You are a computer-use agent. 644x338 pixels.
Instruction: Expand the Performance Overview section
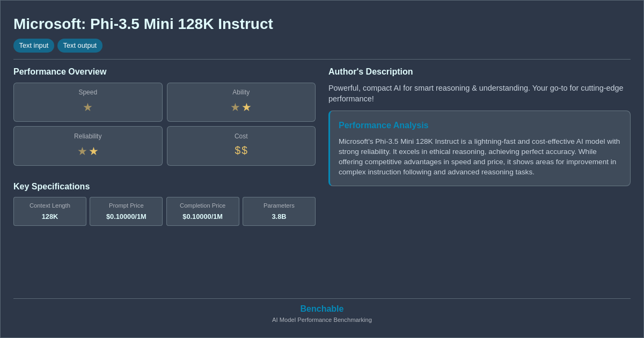click(60, 71)
